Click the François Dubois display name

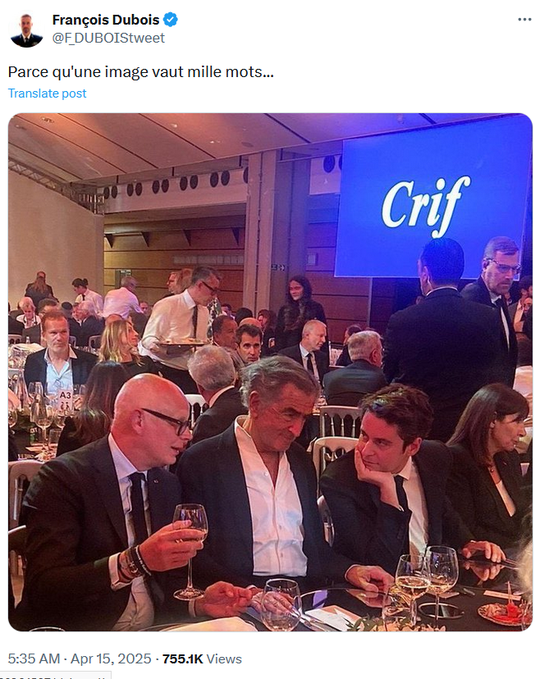pyautogui.click(x=106, y=20)
